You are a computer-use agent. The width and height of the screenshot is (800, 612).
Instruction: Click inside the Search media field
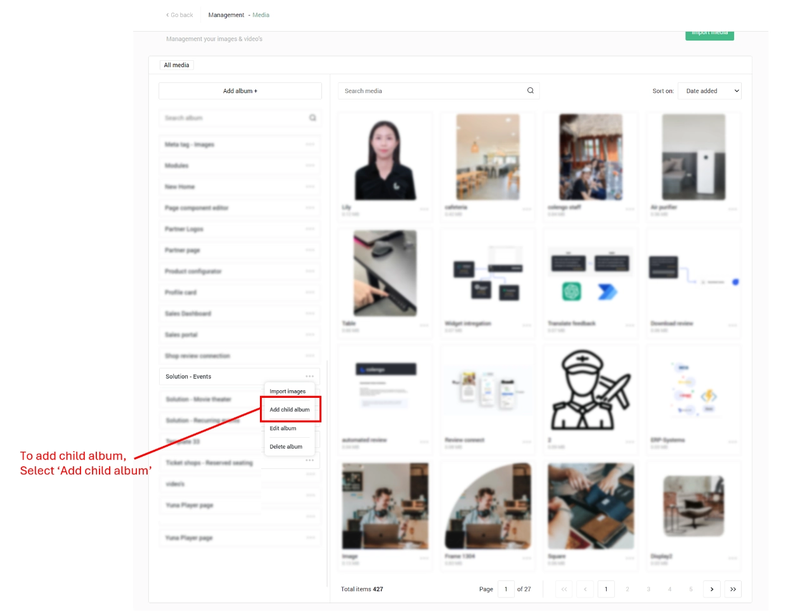pyautogui.click(x=430, y=91)
